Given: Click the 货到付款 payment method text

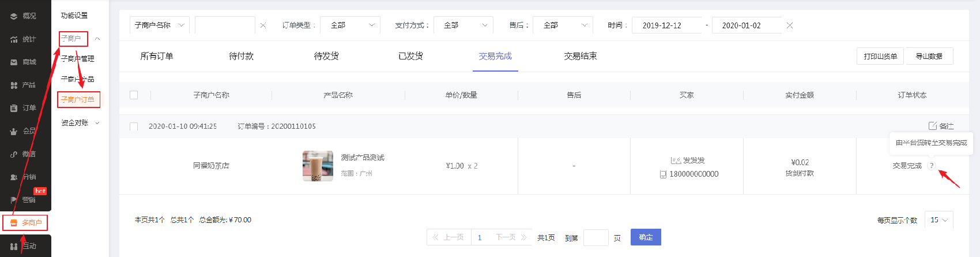Looking at the screenshot, I should coord(800,173).
